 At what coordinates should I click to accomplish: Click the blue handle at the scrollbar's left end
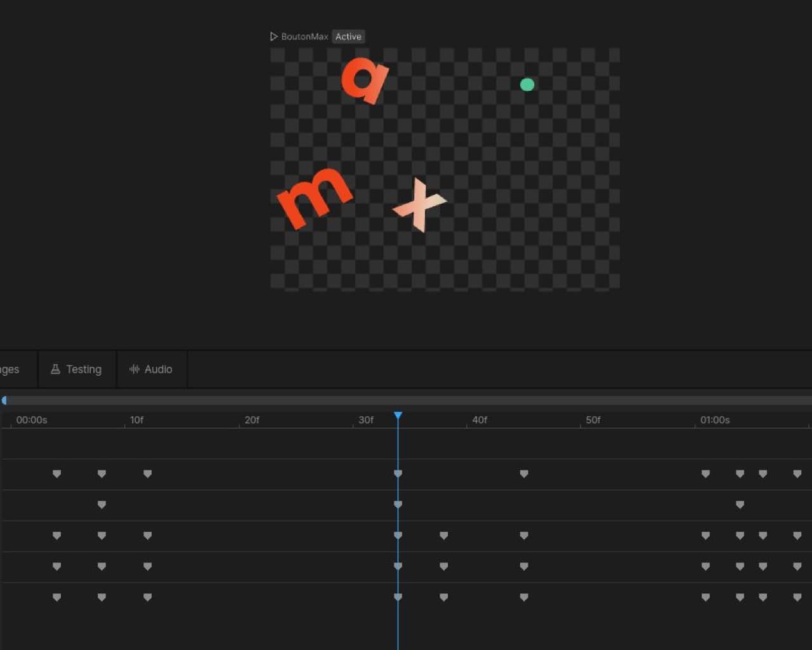[x=4, y=401]
